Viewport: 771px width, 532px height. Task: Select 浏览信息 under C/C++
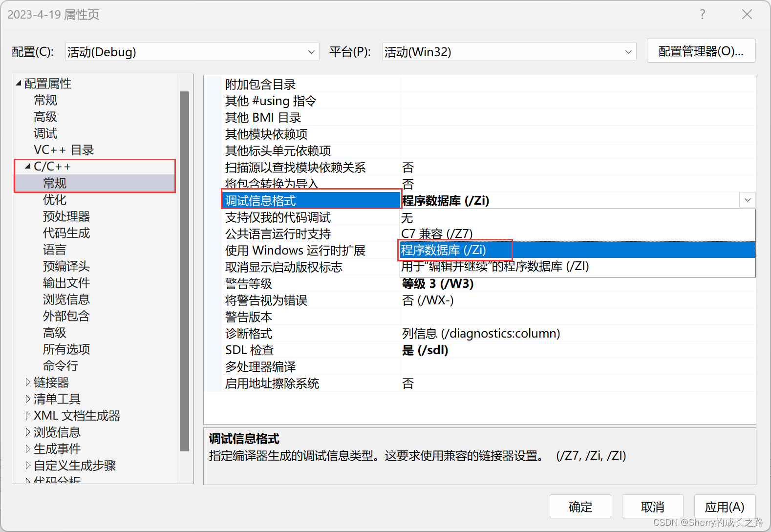click(x=66, y=299)
